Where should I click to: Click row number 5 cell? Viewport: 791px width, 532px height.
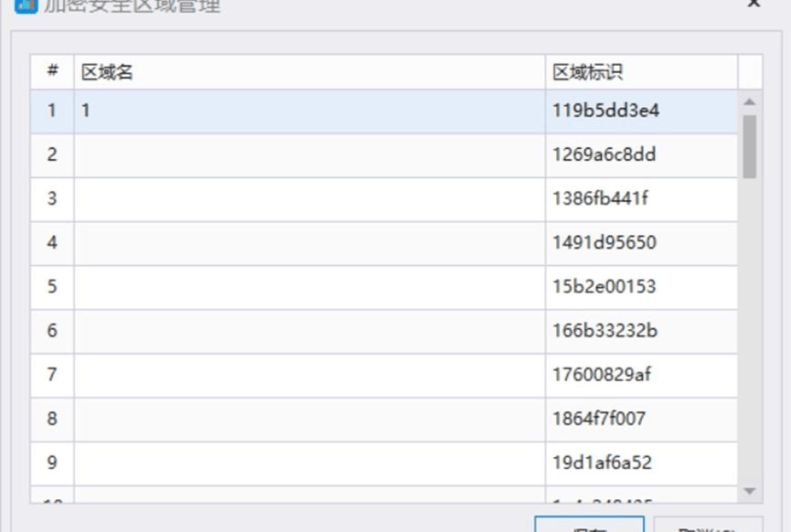point(52,287)
